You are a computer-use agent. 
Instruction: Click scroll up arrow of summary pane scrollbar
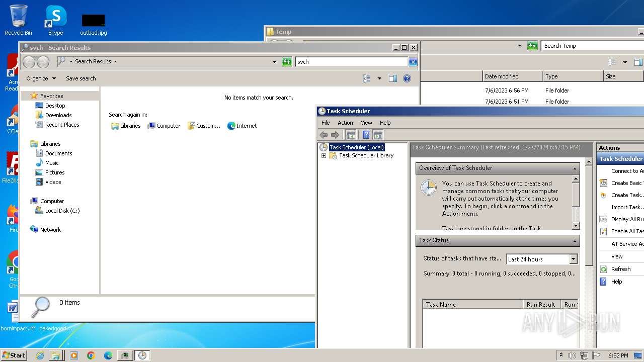(x=589, y=162)
